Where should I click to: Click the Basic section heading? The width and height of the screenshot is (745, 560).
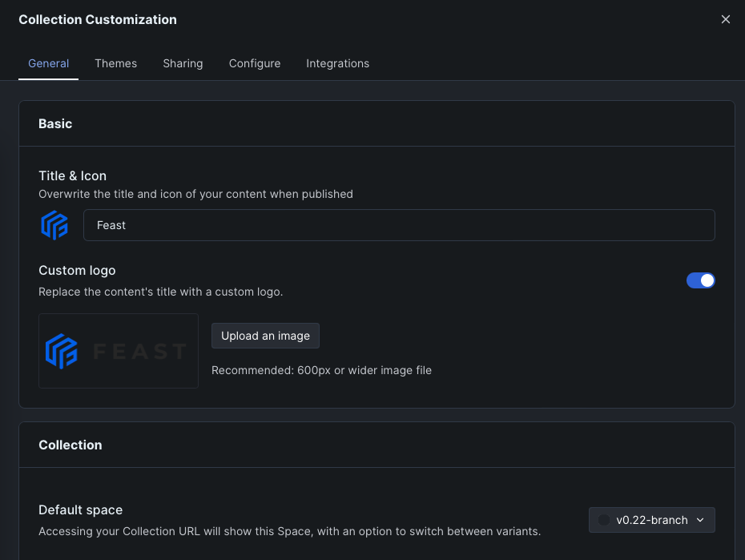tap(55, 123)
